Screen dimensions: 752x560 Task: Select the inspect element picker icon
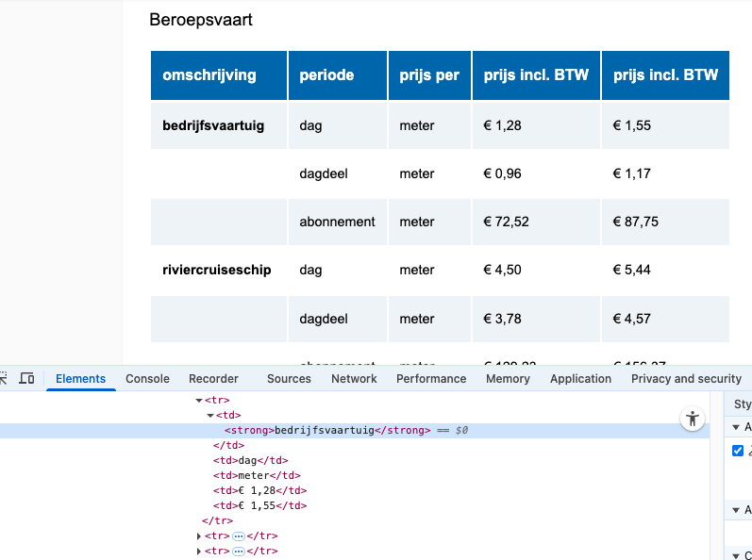(3, 378)
